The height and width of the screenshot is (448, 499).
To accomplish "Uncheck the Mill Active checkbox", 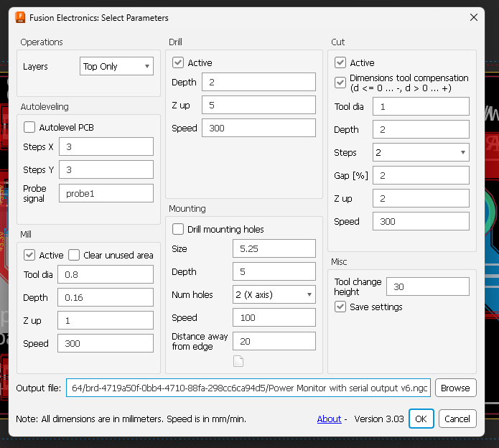I will point(29,255).
